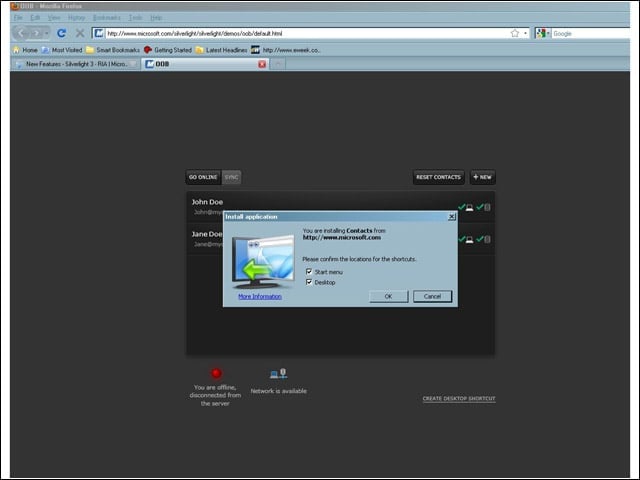The image size is (640, 480).
Task: Click the site icon in address bar
Action: (x=98, y=33)
